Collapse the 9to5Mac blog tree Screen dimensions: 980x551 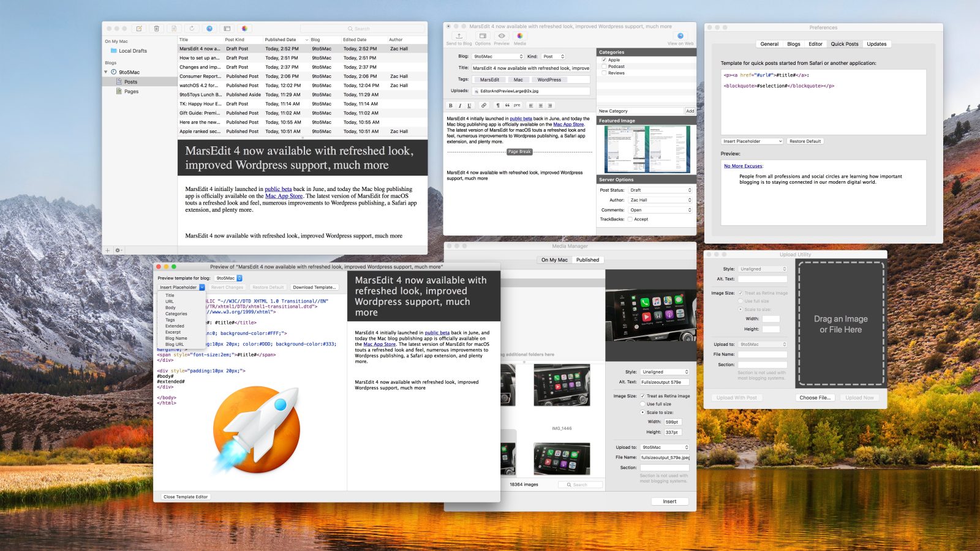[106, 72]
